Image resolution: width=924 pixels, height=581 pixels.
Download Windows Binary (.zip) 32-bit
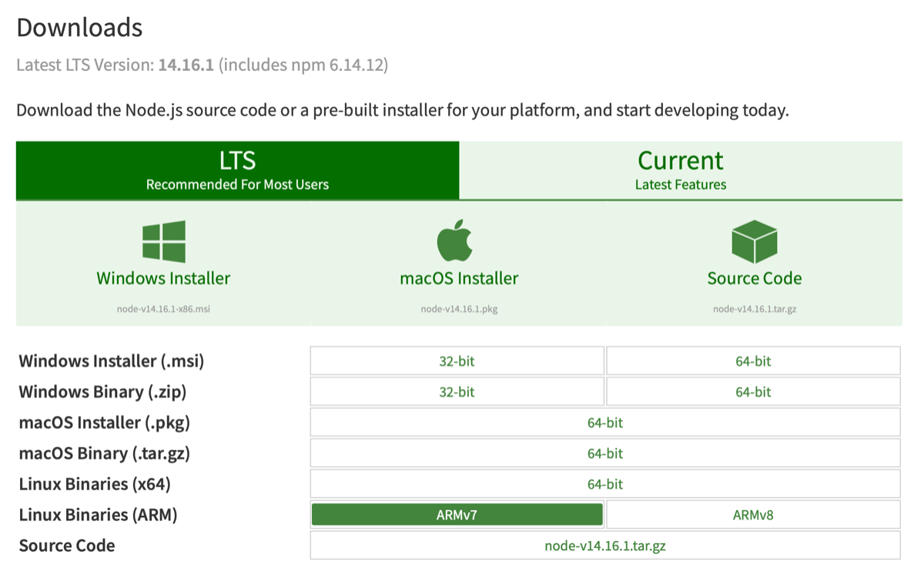pyautogui.click(x=457, y=391)
